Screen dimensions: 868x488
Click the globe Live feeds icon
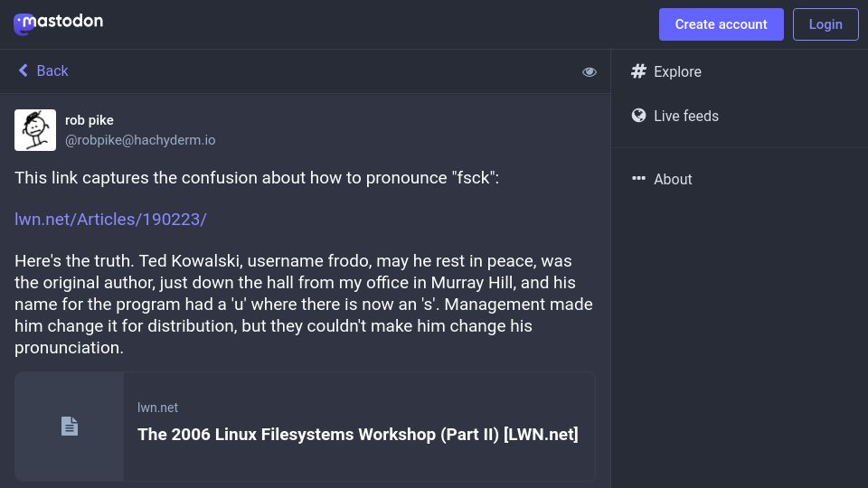[639, 115]
